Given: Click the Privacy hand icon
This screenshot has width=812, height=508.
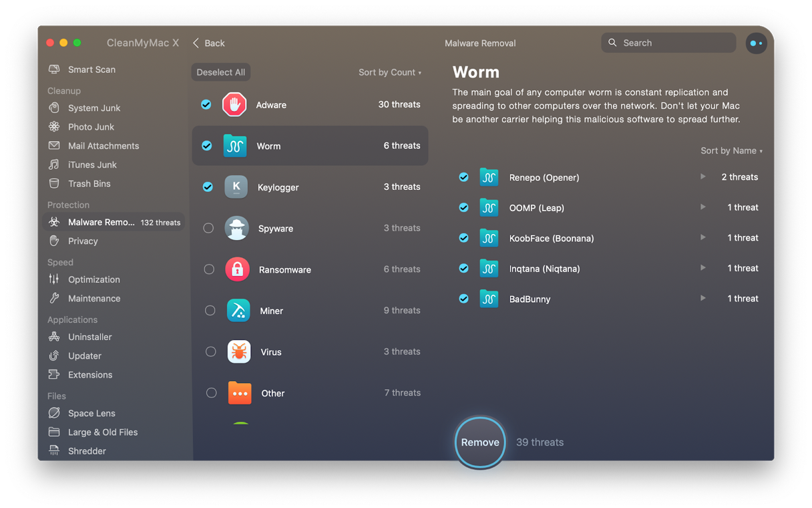Looking at the screenshot, I should click(x=54, y=241).
